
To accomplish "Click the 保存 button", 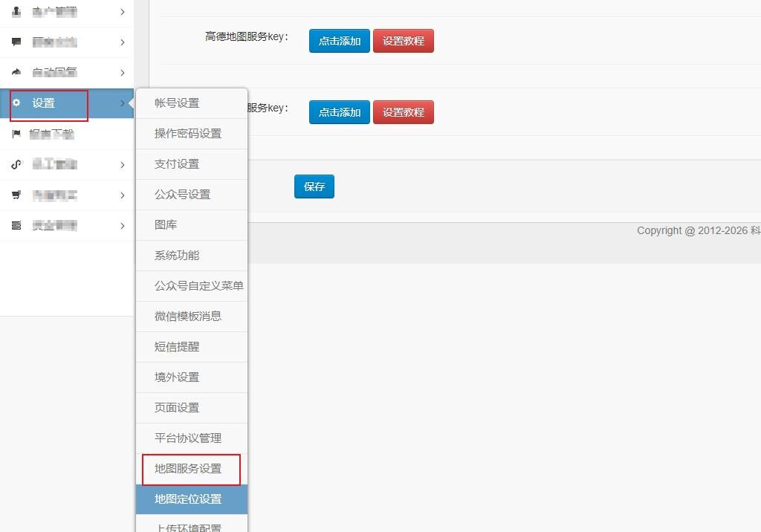I will (x=314, y=186).
